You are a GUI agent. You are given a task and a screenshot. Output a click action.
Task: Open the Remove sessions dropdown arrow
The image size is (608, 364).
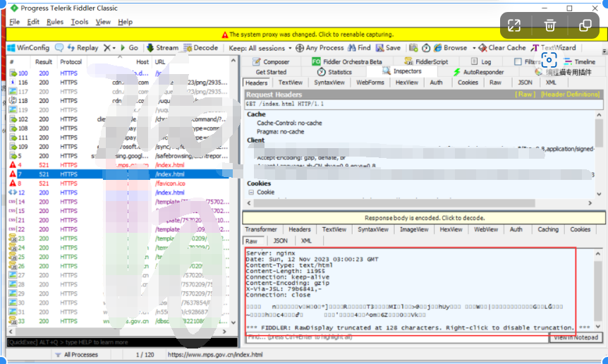point(114,48)
